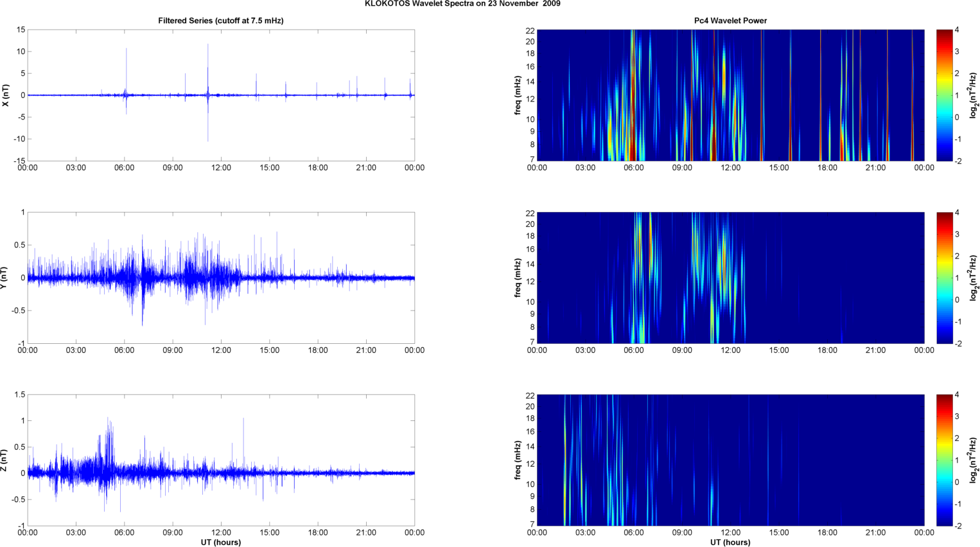Click the middle spectrogram's colorbar
This screenshot has width=980, height=547.
(x=943, y=278)
